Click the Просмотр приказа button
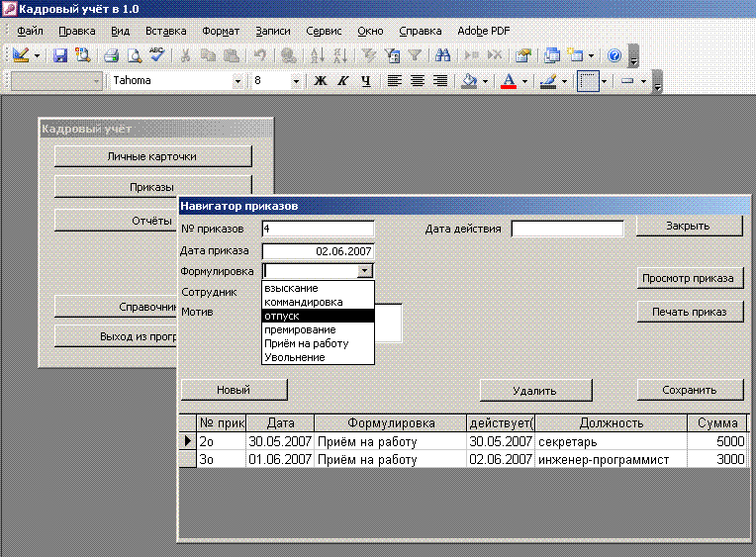 click(x=690, y=278)
